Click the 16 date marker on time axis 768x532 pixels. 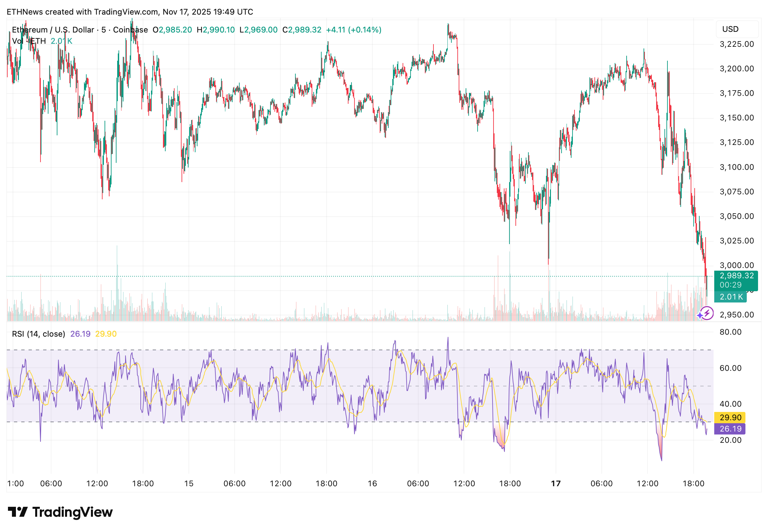372,483
